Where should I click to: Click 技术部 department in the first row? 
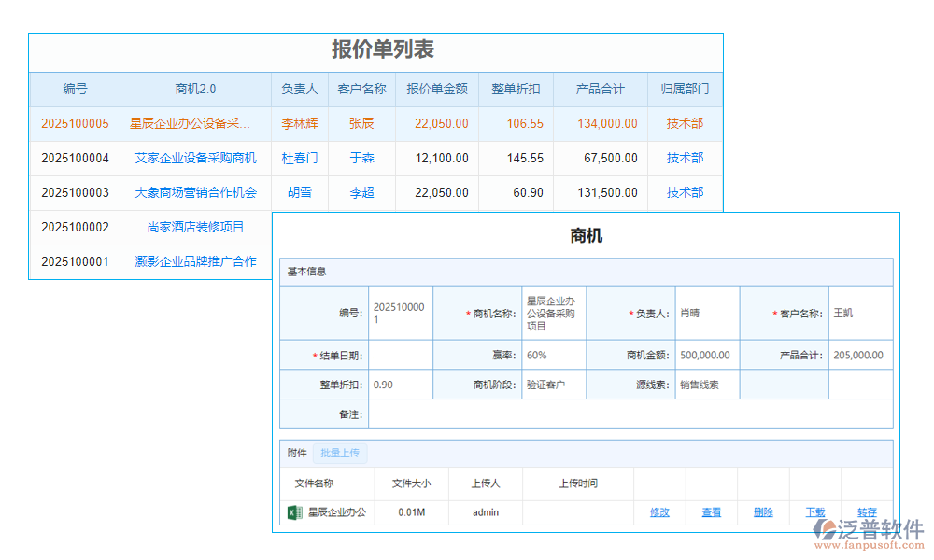(685, 123)
